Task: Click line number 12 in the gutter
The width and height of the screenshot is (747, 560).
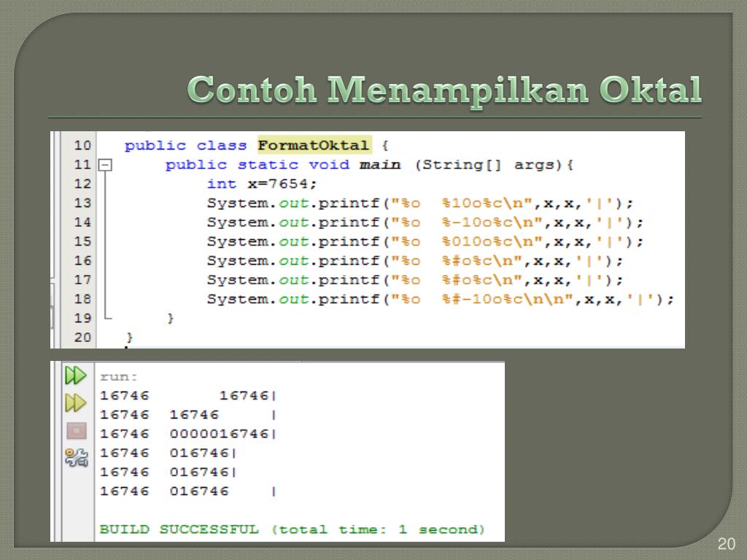Action: (82, 184)
